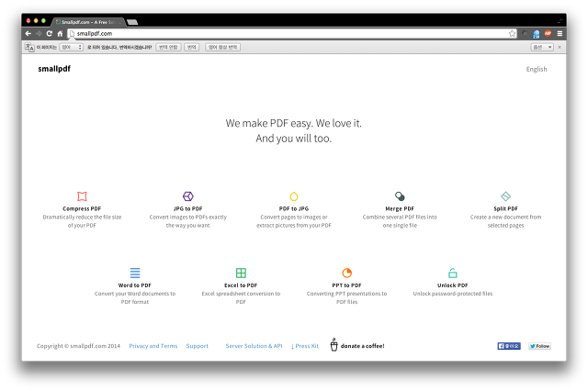Open a new tab with the new tab button
588x391 pixels.
tap(132, 22)
